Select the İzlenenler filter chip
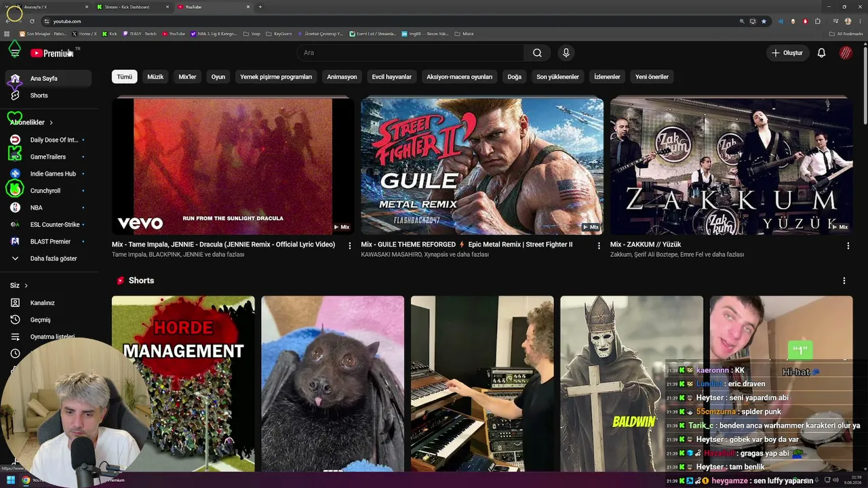This screenshot has height=488, width=868. coord(607,77)
